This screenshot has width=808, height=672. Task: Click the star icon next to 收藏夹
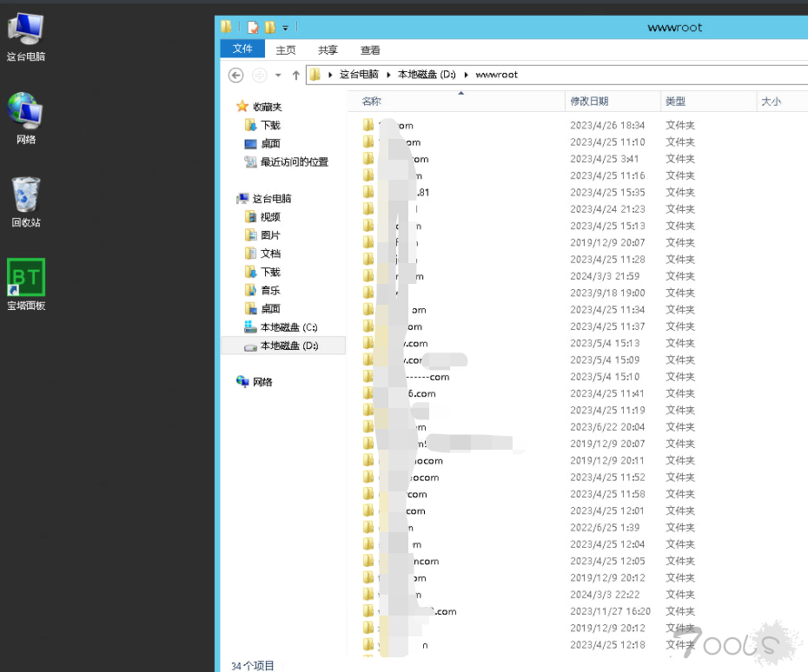242,106
